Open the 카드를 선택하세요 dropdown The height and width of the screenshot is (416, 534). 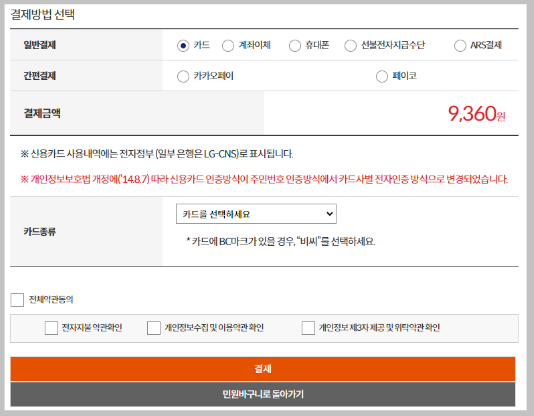coord(256,214)
